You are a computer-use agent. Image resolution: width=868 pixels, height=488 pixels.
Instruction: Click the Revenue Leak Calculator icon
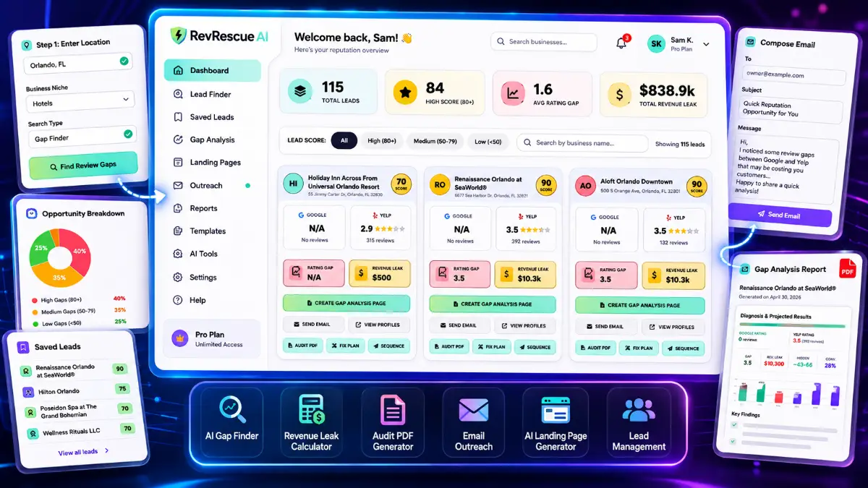312,409
